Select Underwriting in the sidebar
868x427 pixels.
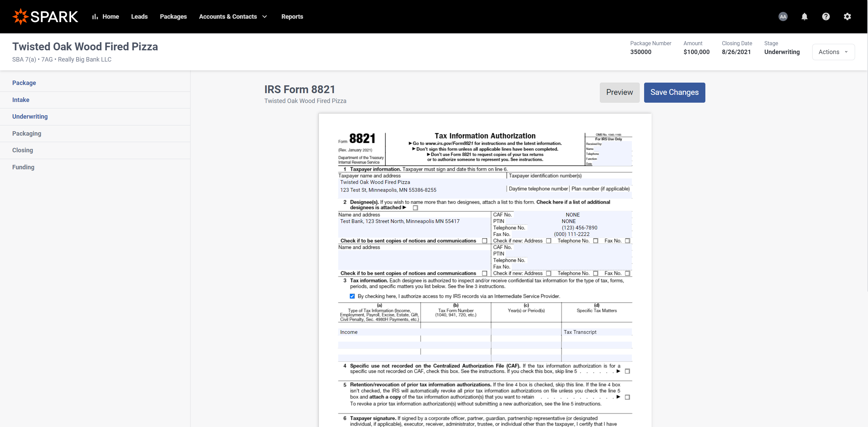30,117
